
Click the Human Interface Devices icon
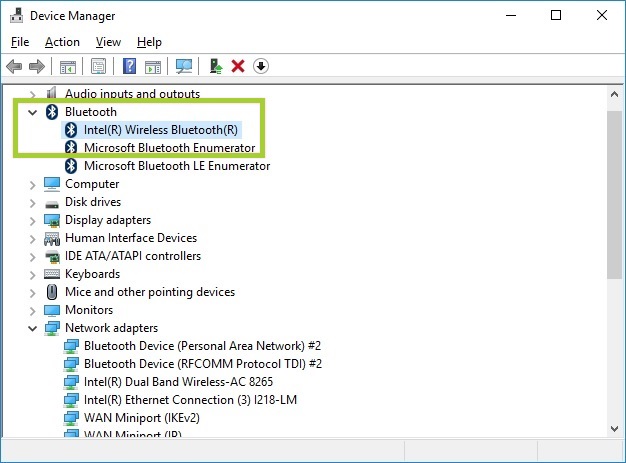[52, 238]
